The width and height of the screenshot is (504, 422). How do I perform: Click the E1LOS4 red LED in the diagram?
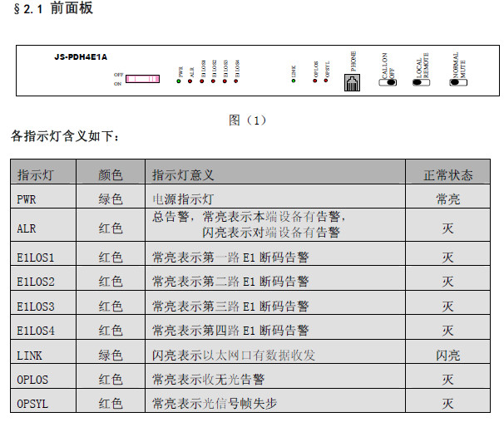(236, 81)
